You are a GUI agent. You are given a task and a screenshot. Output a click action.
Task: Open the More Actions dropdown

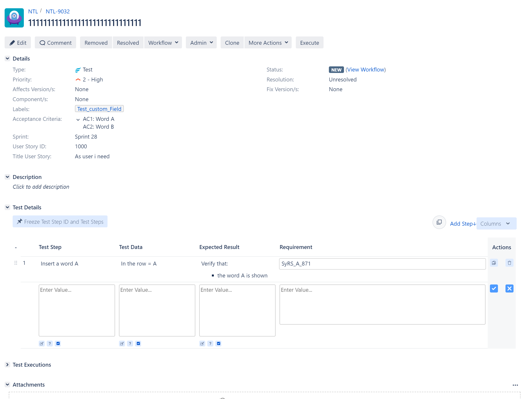[x=268, y=43]
